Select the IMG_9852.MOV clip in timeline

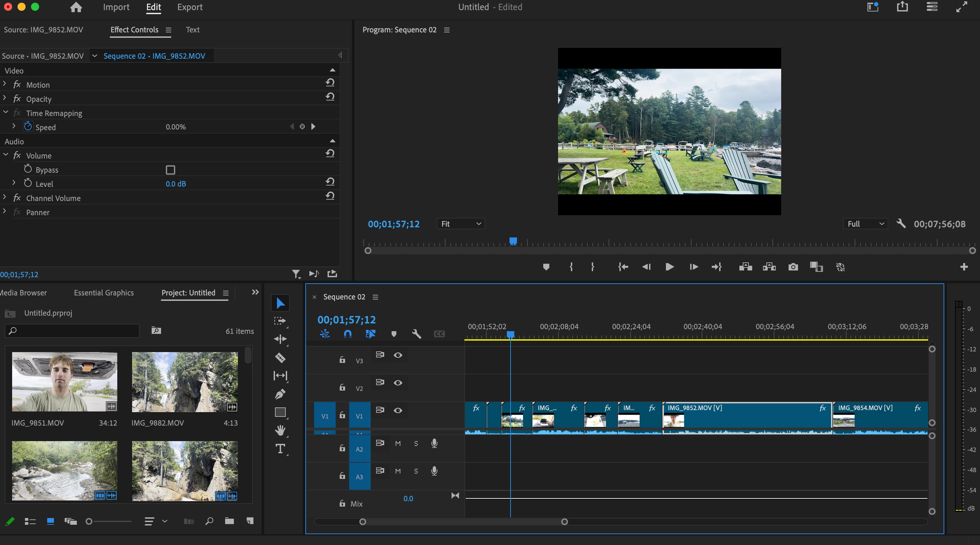[x=746, y=417]
